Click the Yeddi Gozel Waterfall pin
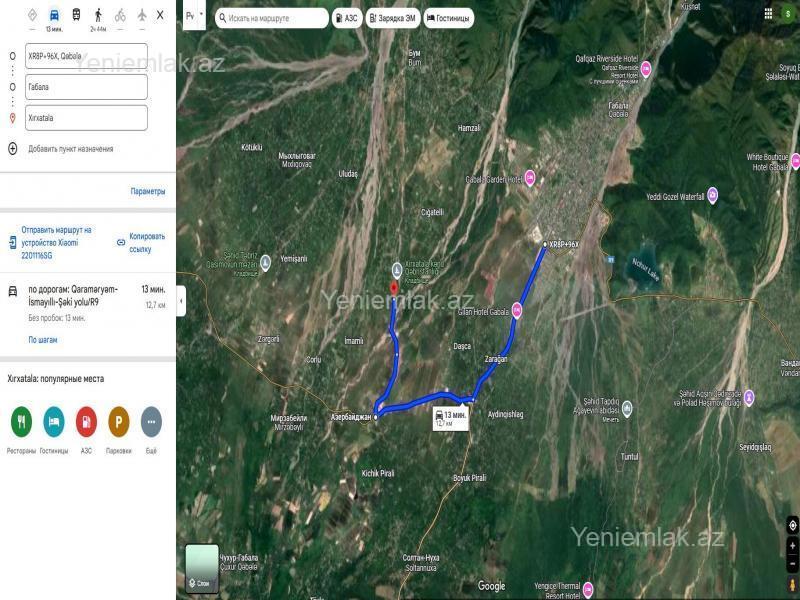The width and height of the screenshot is (800, 600). point(713,195)
